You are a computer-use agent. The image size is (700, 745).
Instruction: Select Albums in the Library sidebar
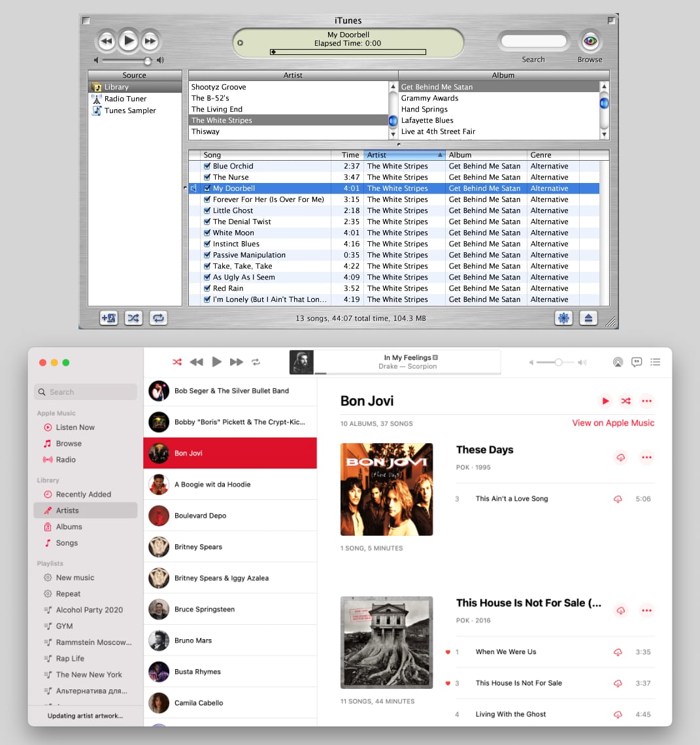point(69,527)
